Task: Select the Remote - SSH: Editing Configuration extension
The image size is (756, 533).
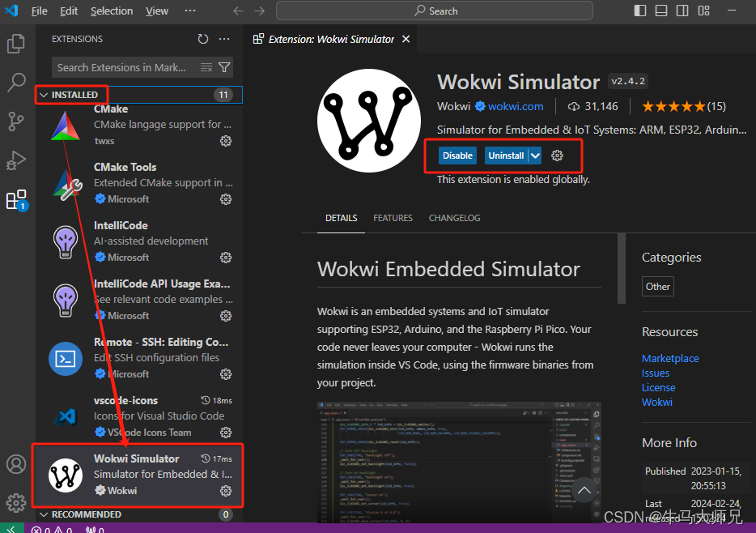Action: 139,358
